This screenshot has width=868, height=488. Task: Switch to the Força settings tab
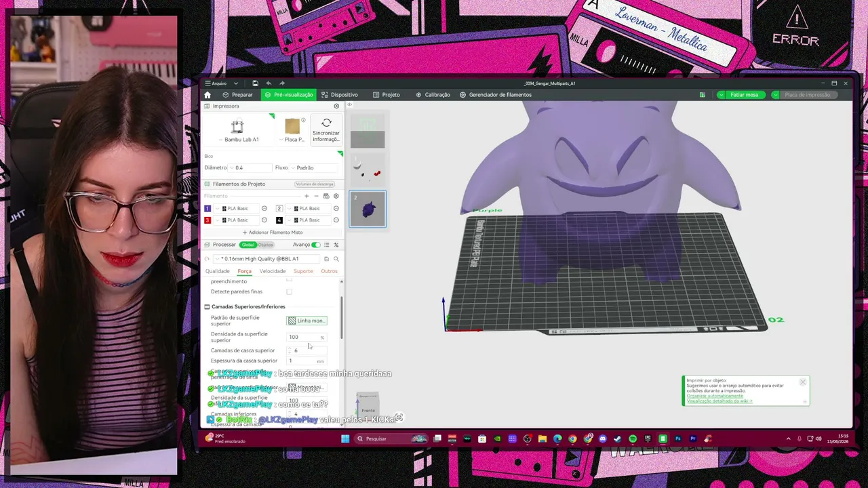(x=244, y=271)
